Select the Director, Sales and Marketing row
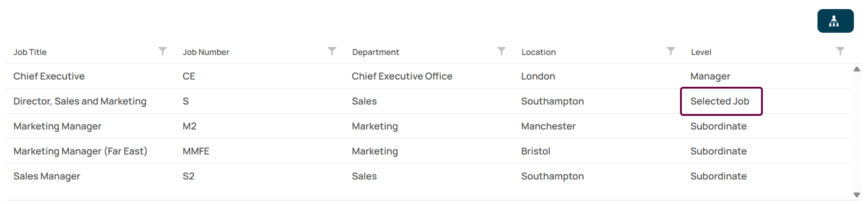This screenshot has width=868, height=204. click(428, 101)
